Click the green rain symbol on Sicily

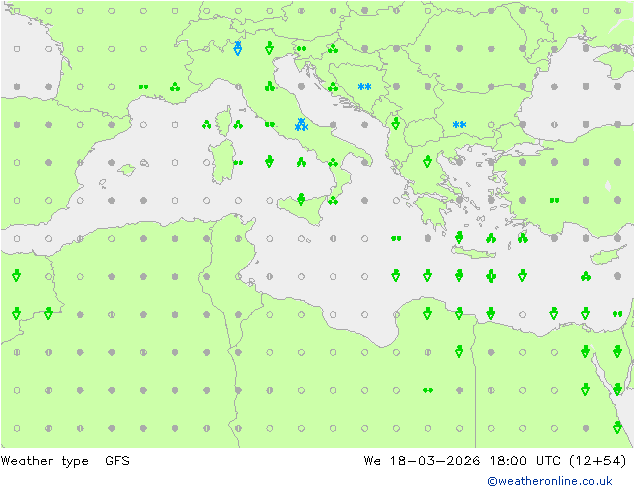[x=301, y=199]
